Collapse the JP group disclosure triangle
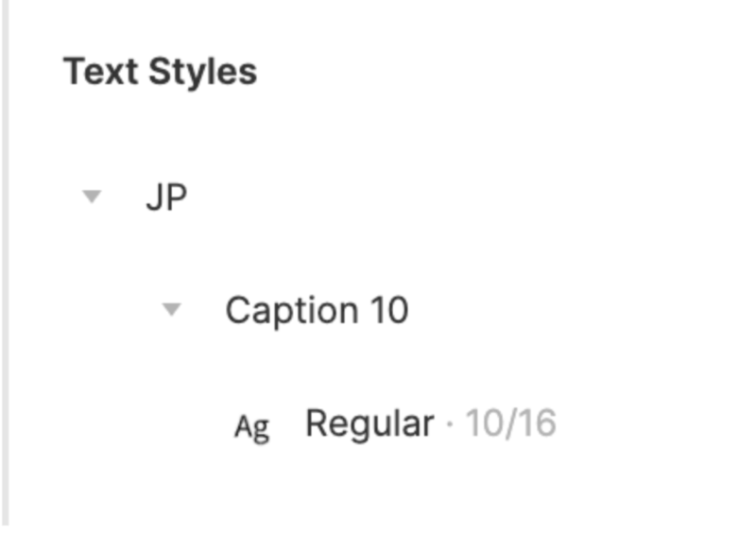This screenshot has width=756, height=533. [92, 198]
